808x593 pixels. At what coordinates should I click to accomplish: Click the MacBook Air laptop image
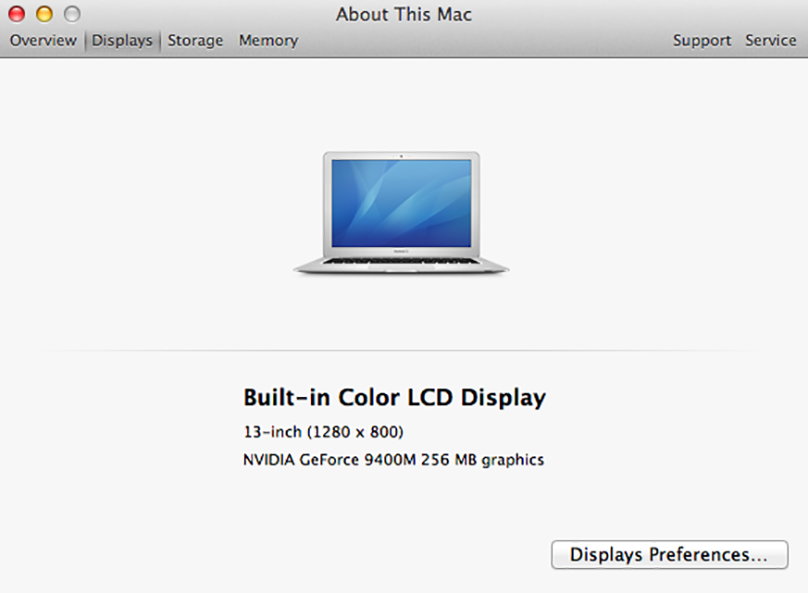coord(401,212)
